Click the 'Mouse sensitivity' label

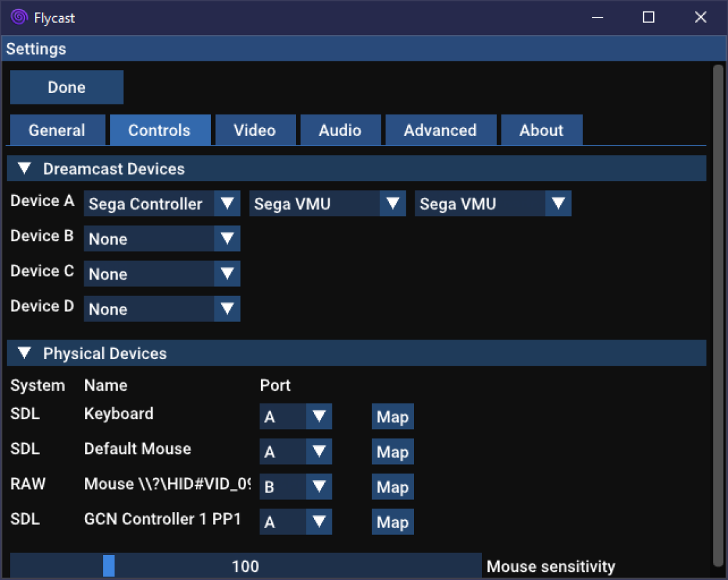(551, 567)
